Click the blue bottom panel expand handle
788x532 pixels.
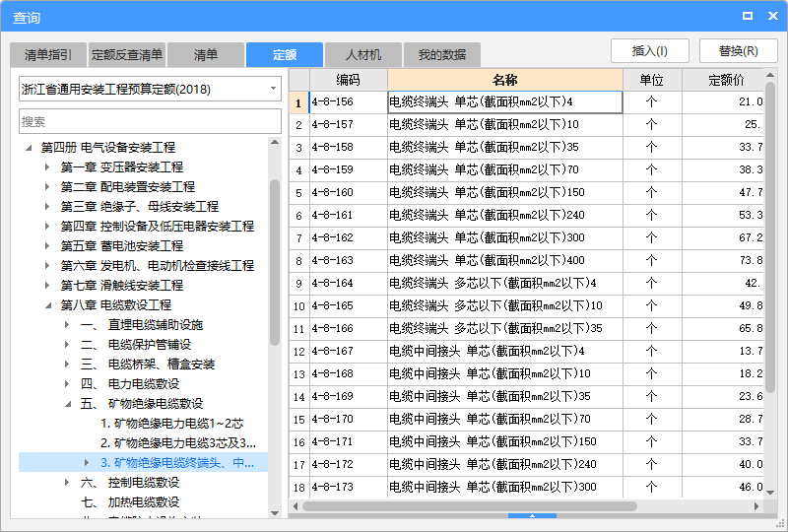pos(532,516)
